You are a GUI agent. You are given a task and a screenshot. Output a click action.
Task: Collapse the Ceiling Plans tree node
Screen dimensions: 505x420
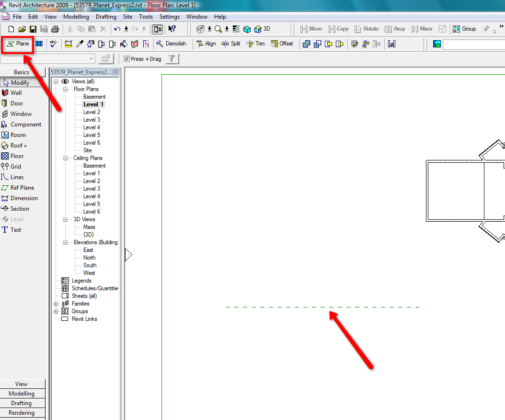(65, 159)
